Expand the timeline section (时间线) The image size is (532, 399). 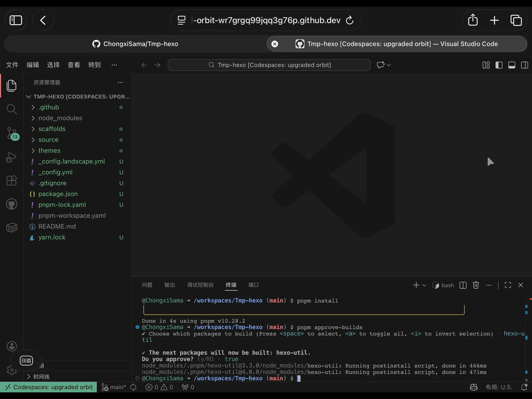(x=41, y=377)
